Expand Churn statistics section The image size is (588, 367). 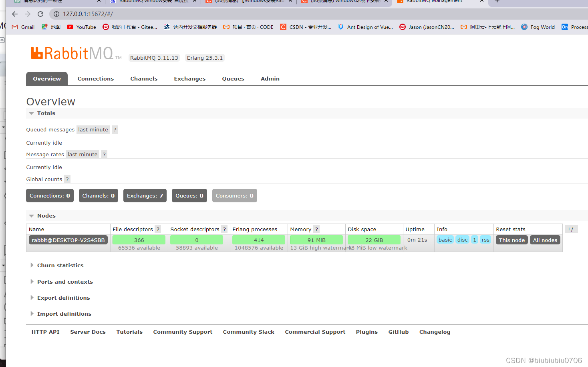pyautogui.click(x=57, y=266)
